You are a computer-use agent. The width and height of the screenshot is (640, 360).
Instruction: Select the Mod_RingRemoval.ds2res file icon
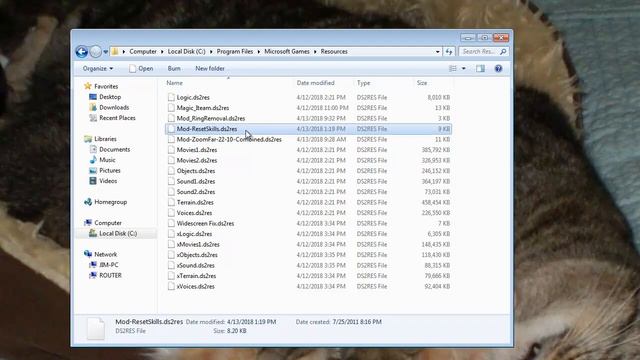(x=171, y=118)
